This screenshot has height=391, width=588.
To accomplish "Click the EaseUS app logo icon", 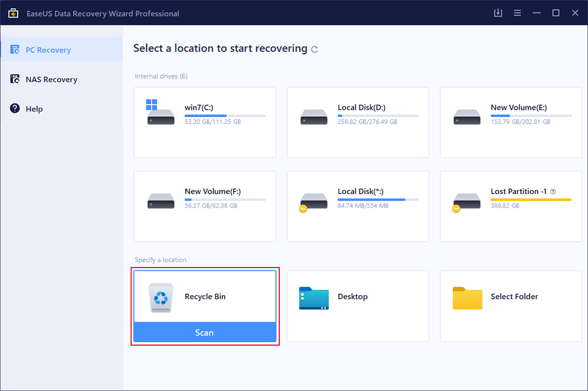I will (x=13, y=13).
